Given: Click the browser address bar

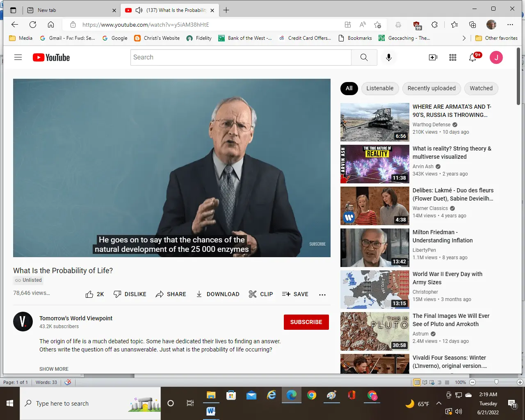Looking at the screenshot, I should click(205, 25).
